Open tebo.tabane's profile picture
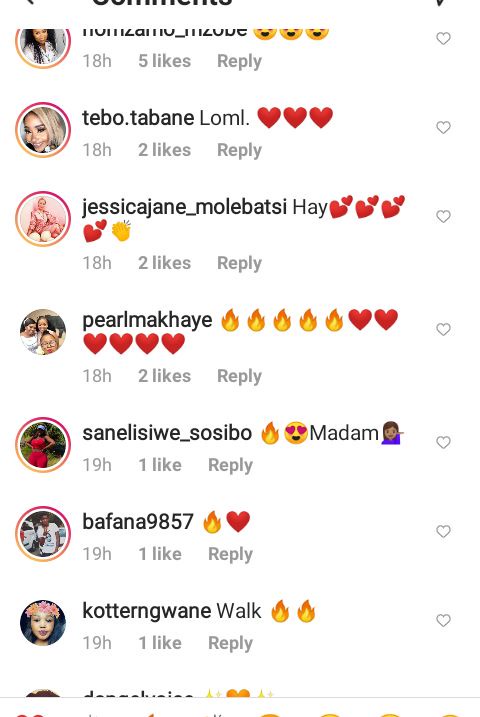Screen dimensions: 480x717 (x=43, y=130)
